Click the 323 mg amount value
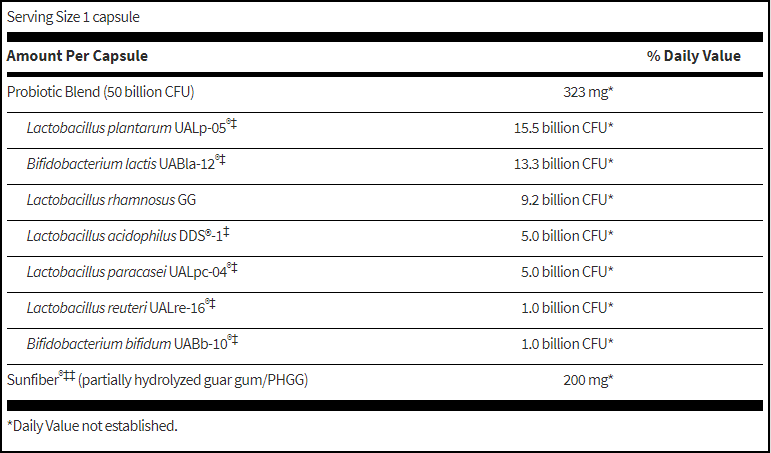Screen dimensions: 771x453 click(588, 92)
